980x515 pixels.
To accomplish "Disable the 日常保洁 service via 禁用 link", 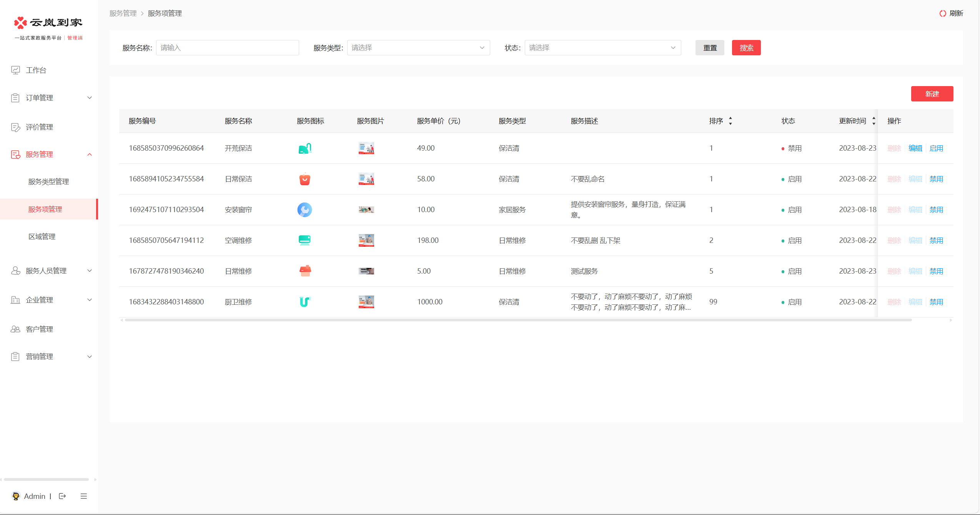I will coord(936,179).
